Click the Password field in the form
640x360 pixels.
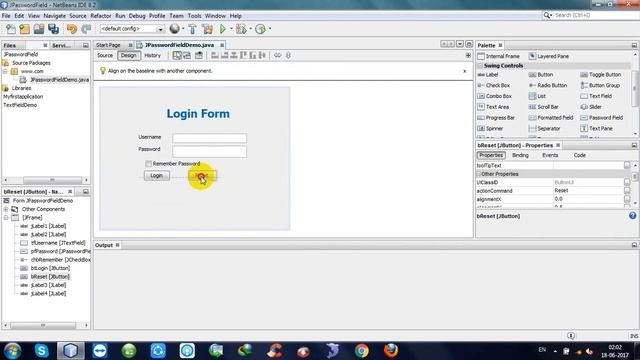point(209,152)
